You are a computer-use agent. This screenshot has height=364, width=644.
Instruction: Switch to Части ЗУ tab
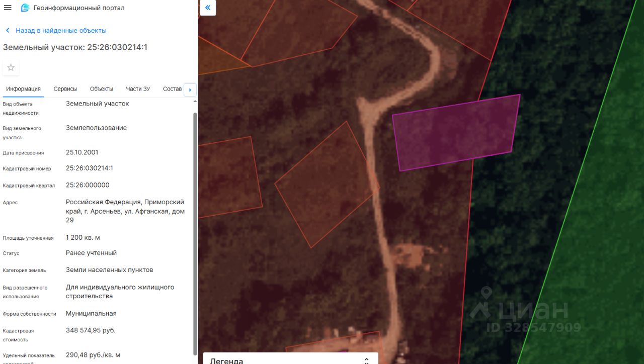pyautogui.click(x=138, y=89)
